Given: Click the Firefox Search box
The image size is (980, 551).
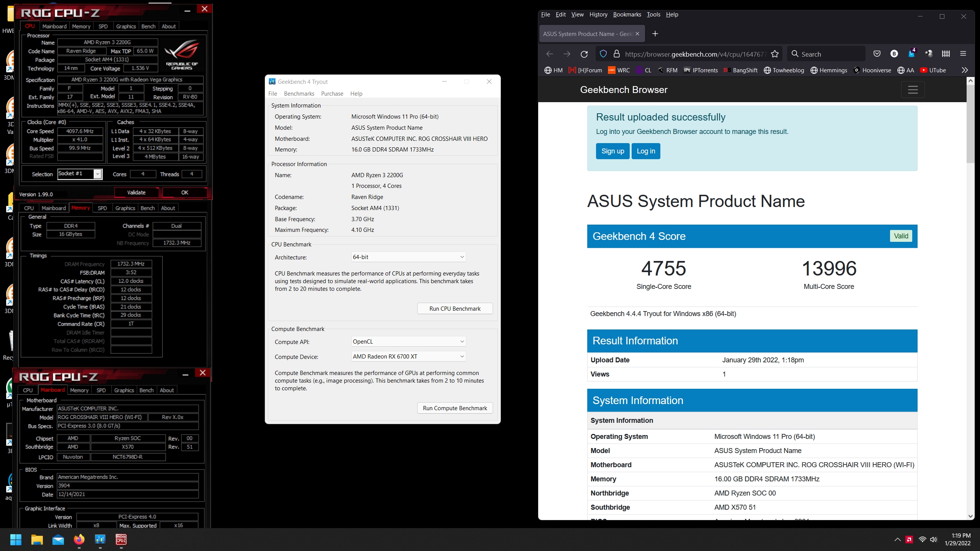Looking at the screenshot, I should [826, 54].
